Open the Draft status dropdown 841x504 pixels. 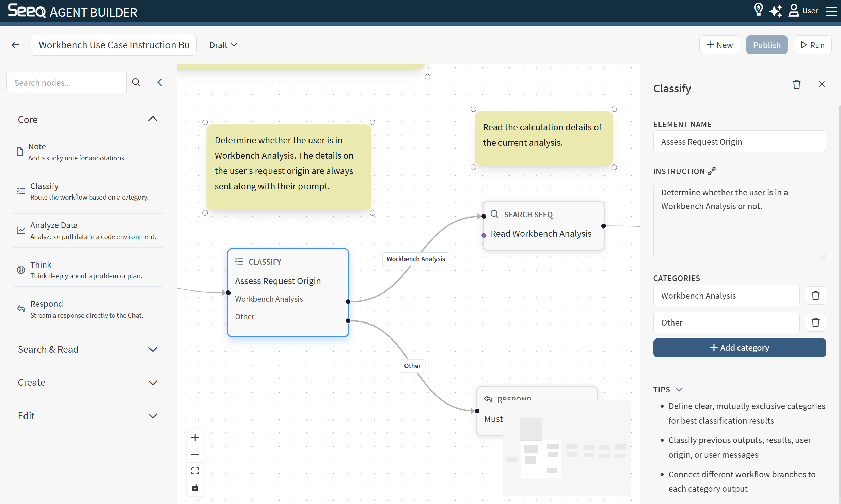pyautogui.click(x=223, y=45)
